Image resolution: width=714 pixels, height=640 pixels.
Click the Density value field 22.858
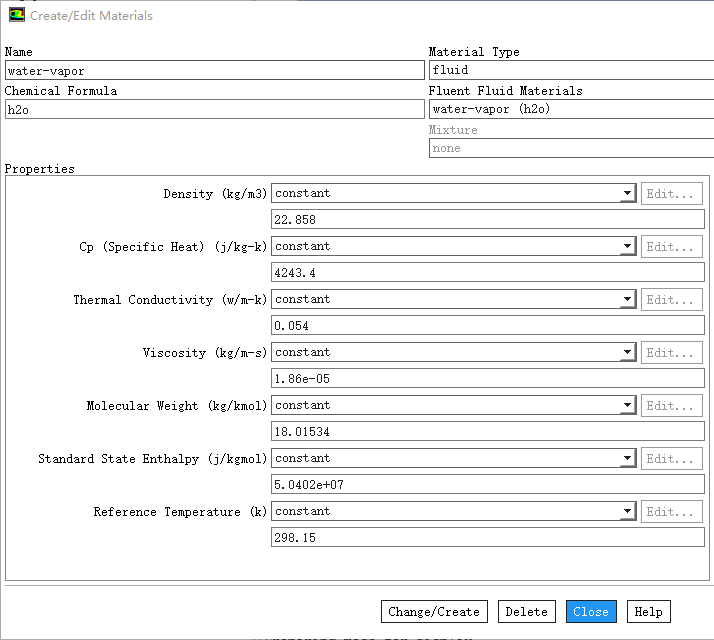pyautogui.click(x=487, y=220)
